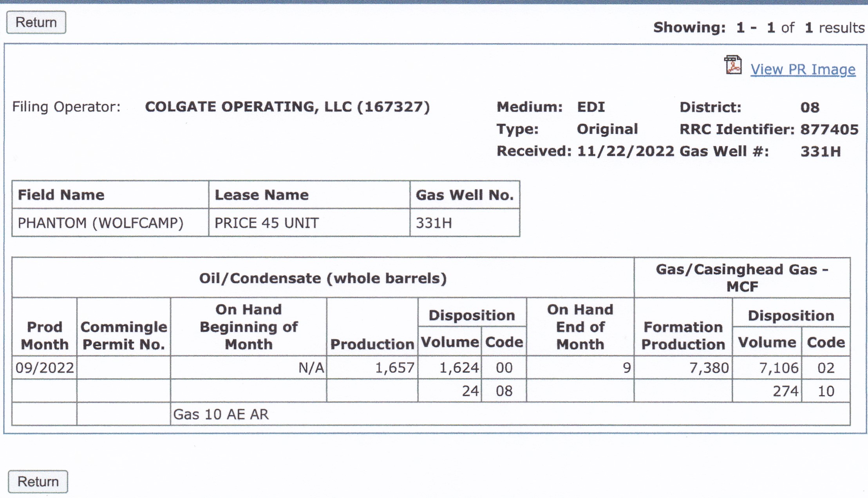This screenshot has width=868, height=498.
Task: Select the field name PHANTOM (WOLFCAMP)
Action: pyautogui.click(x=101, y=223)
